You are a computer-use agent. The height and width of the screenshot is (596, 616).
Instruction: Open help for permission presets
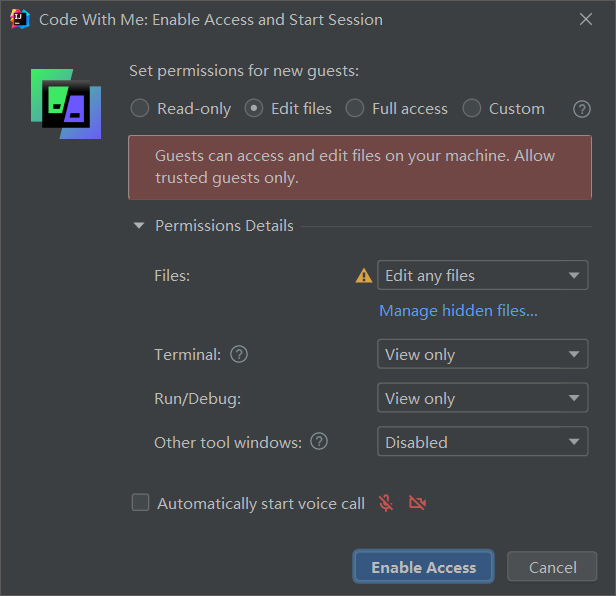[582, 109]
